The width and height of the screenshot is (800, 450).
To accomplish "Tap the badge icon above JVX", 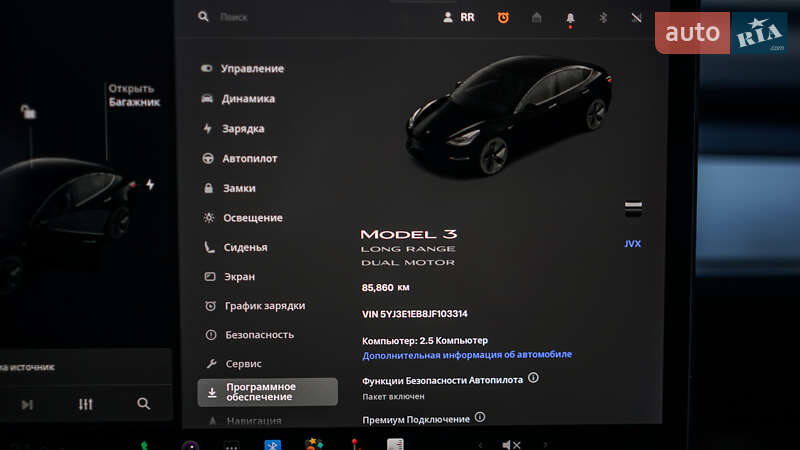I will click(x=634, y=208).
